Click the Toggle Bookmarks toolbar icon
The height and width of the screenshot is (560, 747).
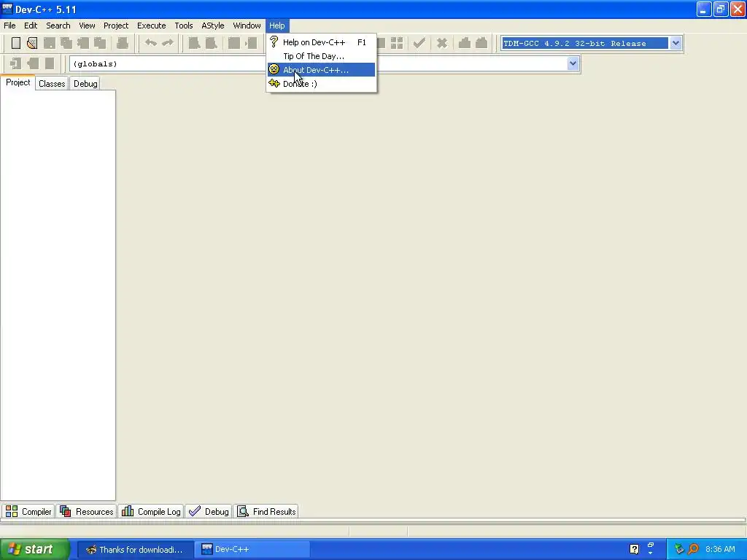33,63
